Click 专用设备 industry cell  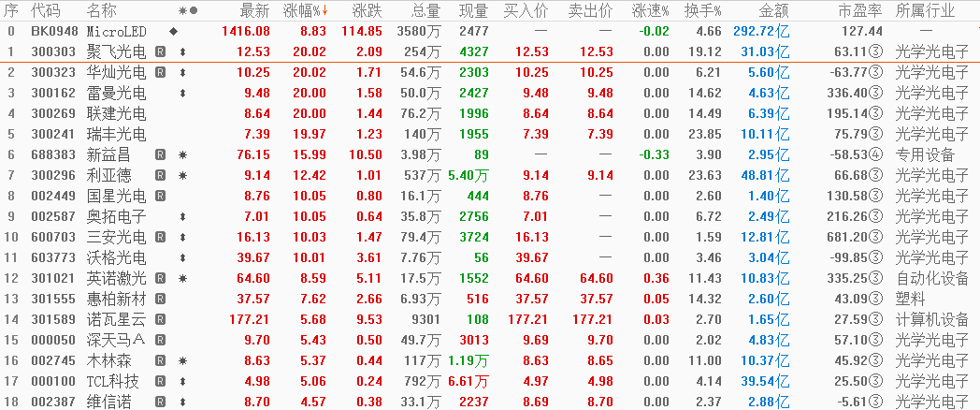(925, 154)
